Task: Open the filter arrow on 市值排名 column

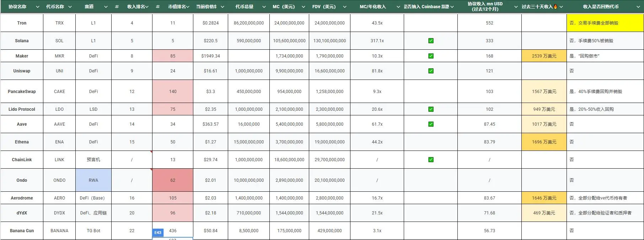Action: (x=188, y=7)
